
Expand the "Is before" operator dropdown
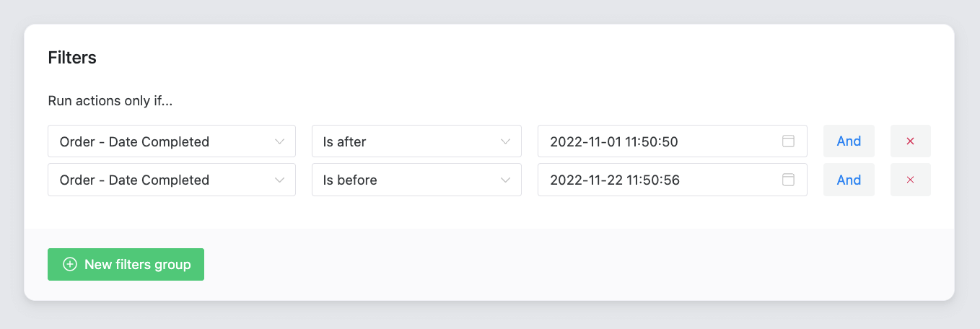pyautogui.click(x=416, y=180)
